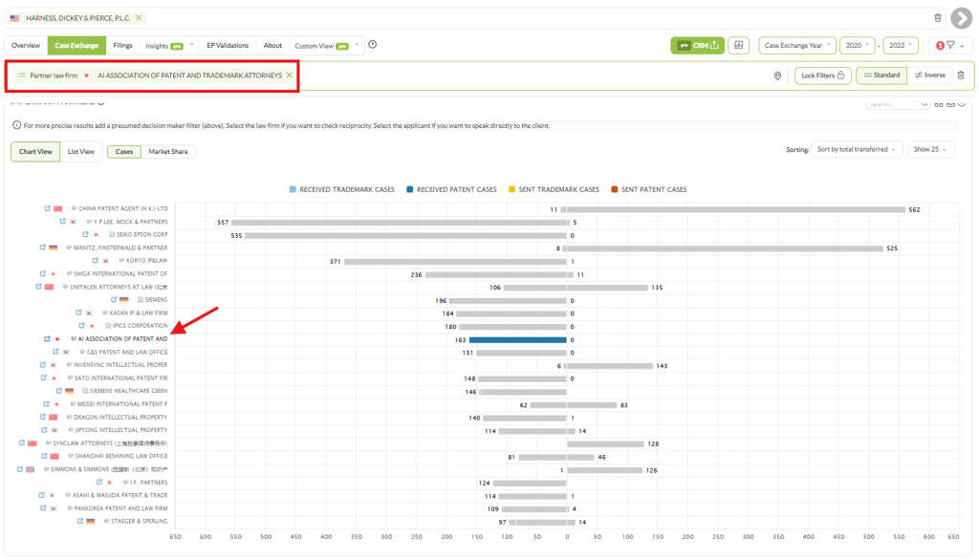Screen dimensions: 979x560
Task: Click the info icon before 'For more precise results'
Action: [17, 125]
